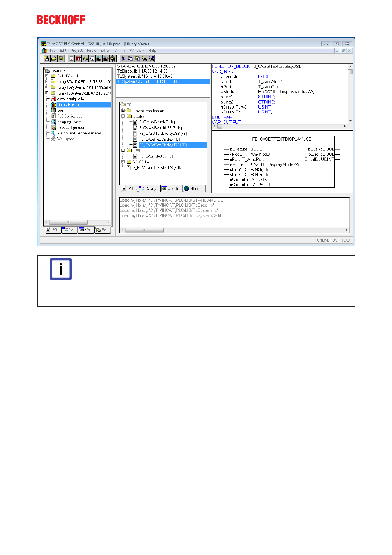
Task: Switch to library POUs tab
Action: pos(129,189)
